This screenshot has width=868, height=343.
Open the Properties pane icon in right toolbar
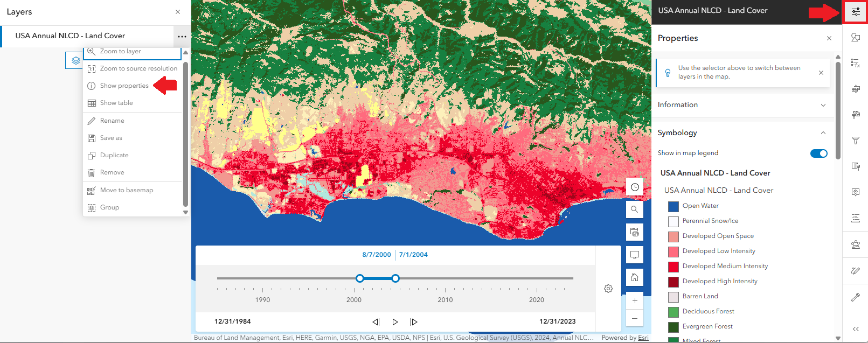(855, 12)
